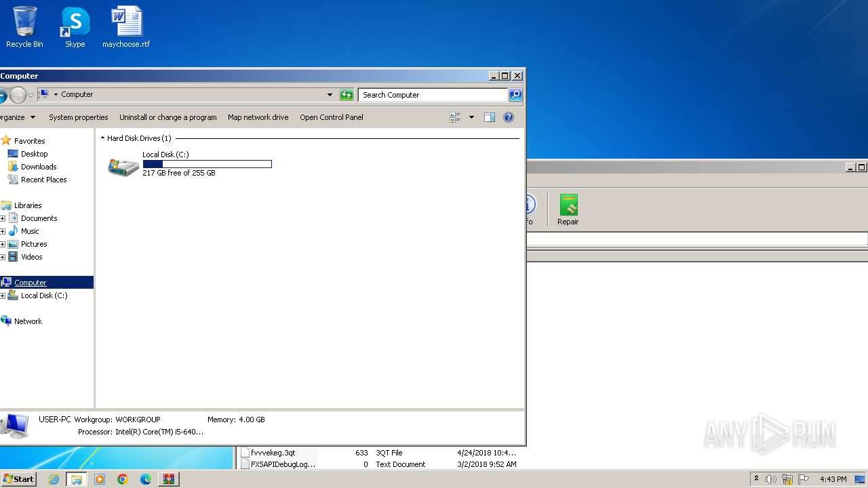Select fvvvekeg.3qt file in background list
This screenshot has height=488, width=868.
coord(273,453)
